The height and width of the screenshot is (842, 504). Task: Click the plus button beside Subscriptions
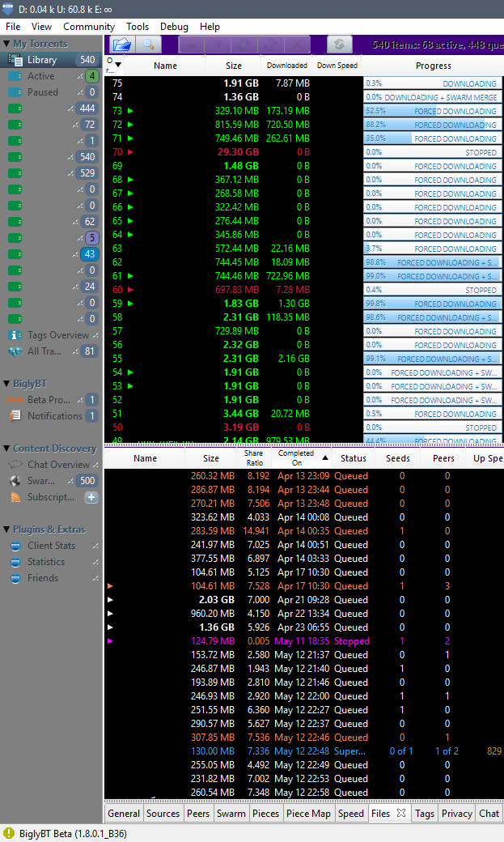91,497
